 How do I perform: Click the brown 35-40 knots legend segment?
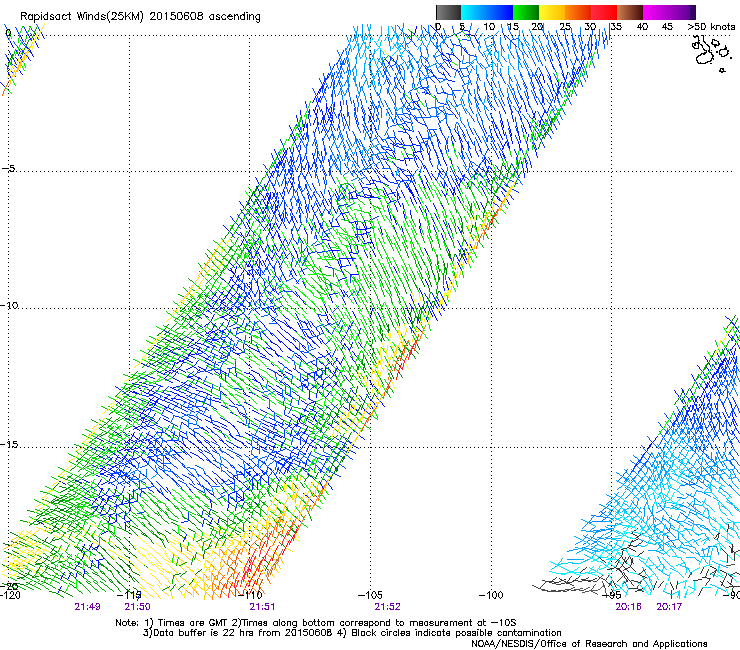point(630,12)
